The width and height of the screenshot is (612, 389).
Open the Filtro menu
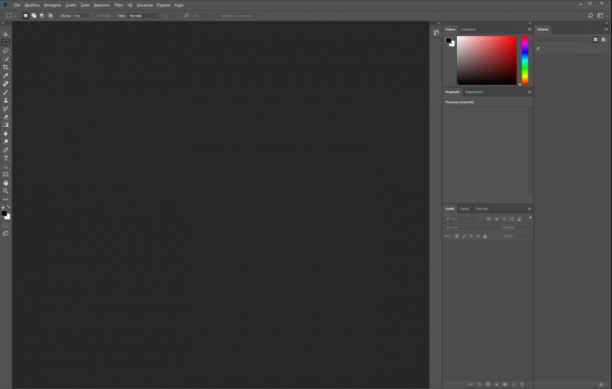tap(118, 5)
